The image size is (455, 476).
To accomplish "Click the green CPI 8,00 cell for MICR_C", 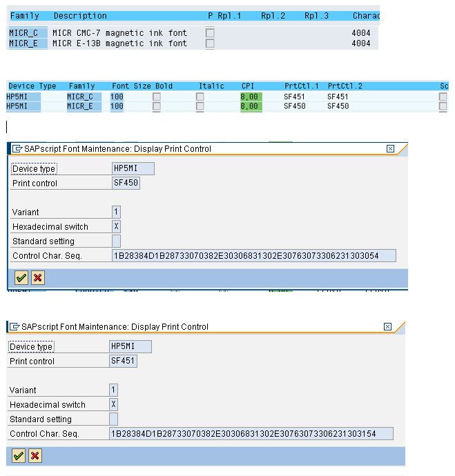I will pyautogui.click(x=249, y=97).
